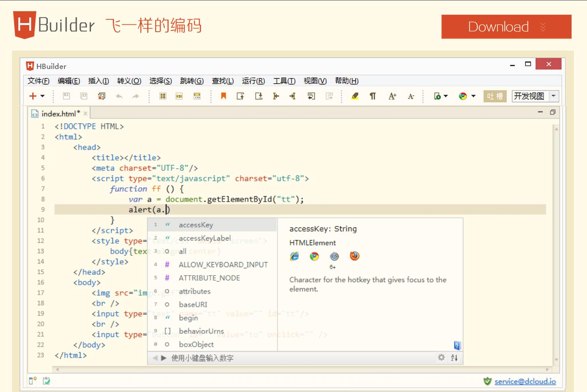Toggle the pilcrow show-whitespace icon
587x392 pixels.
(373, 96)
